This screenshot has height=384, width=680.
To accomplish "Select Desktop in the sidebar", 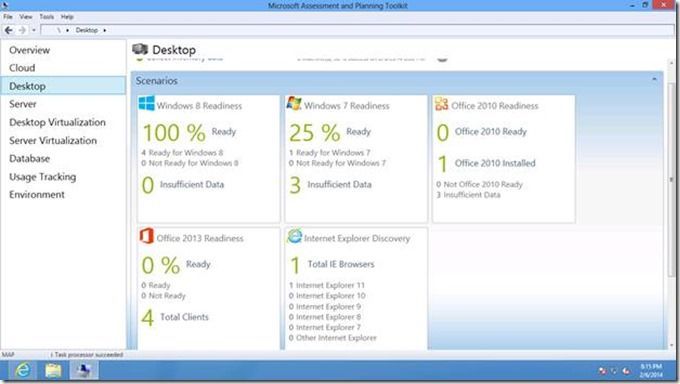I will click(x=63, y=86).
